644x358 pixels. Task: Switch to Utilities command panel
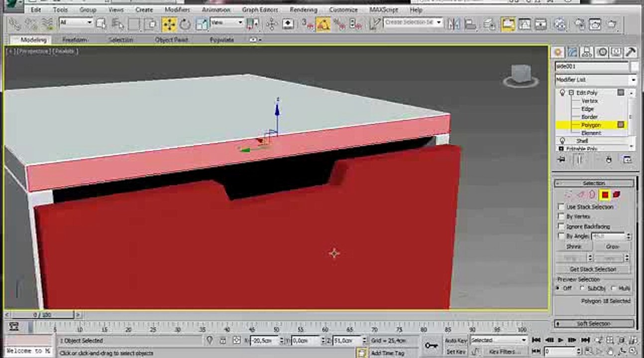[631, 52]
